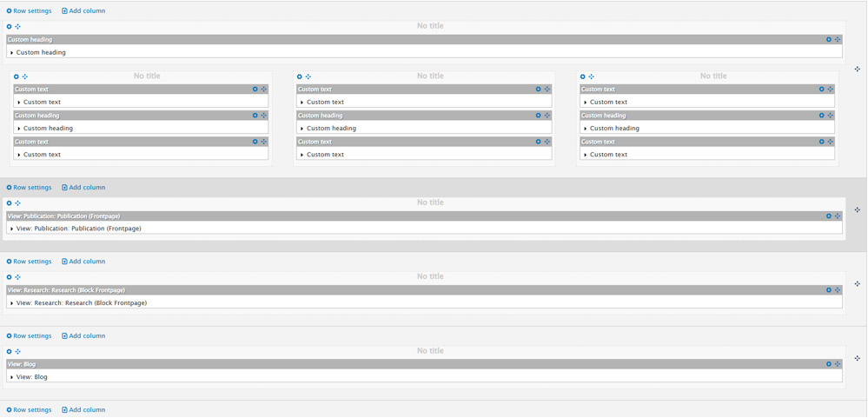Grab the move handle on View: Research block
The height and width of the screenshot is (418, 868).
pyautogui.click(x=838, y=290)
